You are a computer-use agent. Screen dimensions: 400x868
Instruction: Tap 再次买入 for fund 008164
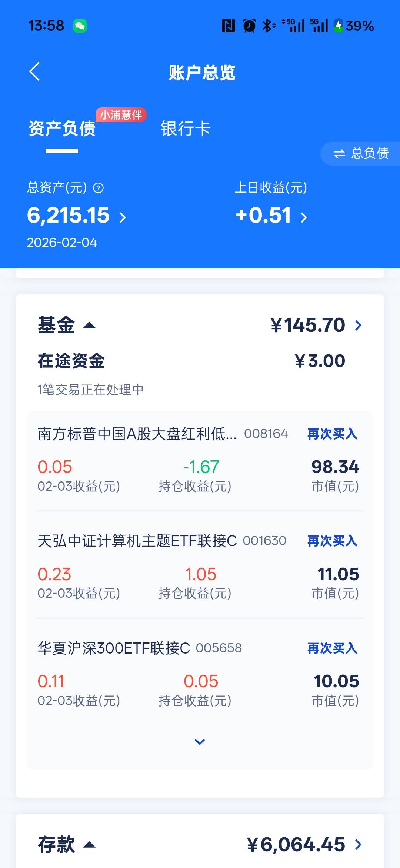(x=332, y=434)
